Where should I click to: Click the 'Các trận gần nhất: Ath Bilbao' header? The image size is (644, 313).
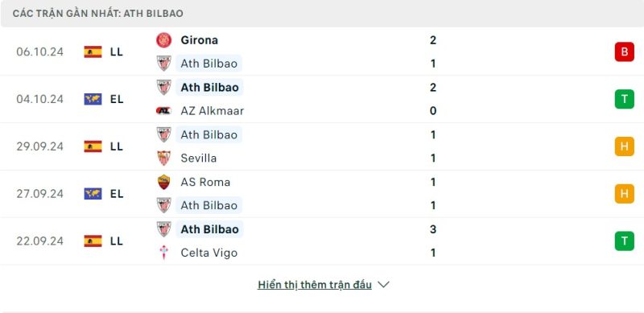click(97, 14)
